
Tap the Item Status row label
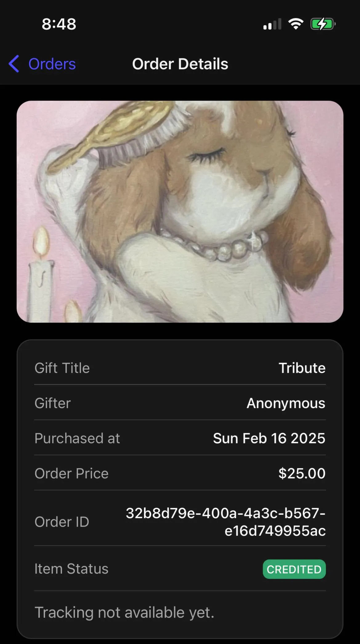71,569
